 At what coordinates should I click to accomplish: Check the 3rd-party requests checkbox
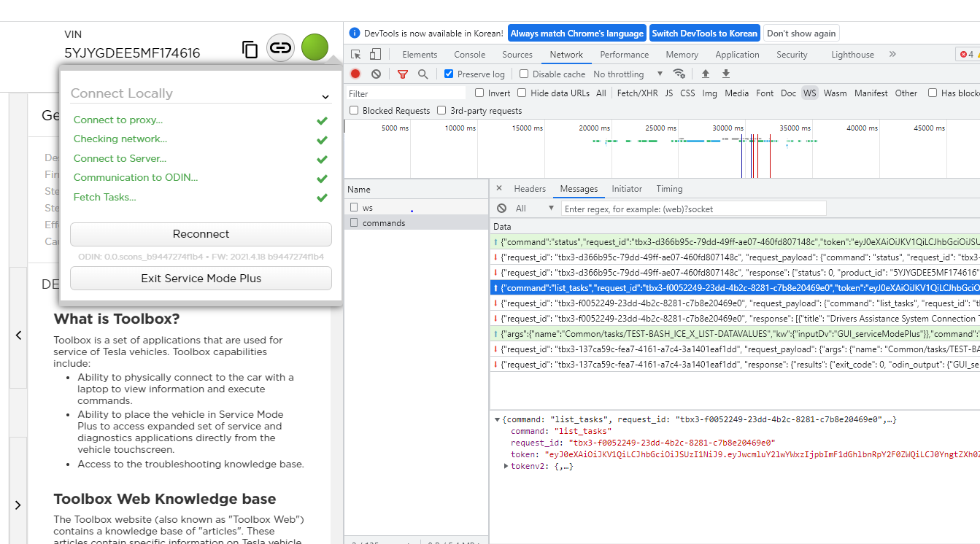441,110
